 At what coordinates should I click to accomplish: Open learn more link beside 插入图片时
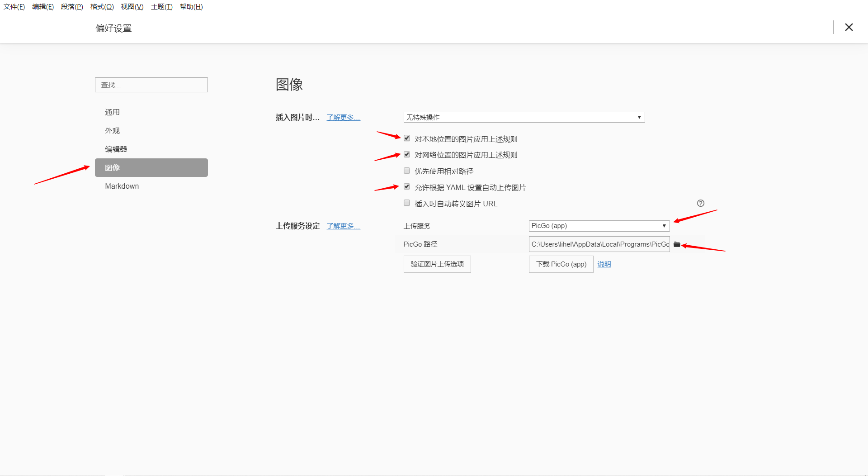pyautogui.click(x=343, y=118)
